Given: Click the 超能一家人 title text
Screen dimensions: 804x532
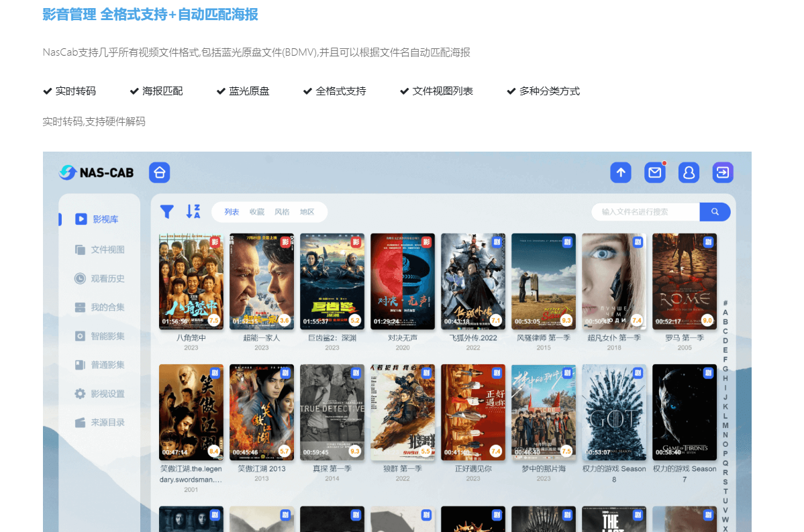Looking at the screenshot, I should tap(262, 337).
